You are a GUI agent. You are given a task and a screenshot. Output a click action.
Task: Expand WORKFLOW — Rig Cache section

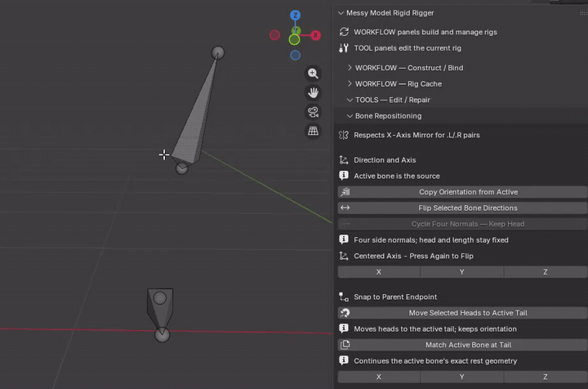(x=350, y=83)
